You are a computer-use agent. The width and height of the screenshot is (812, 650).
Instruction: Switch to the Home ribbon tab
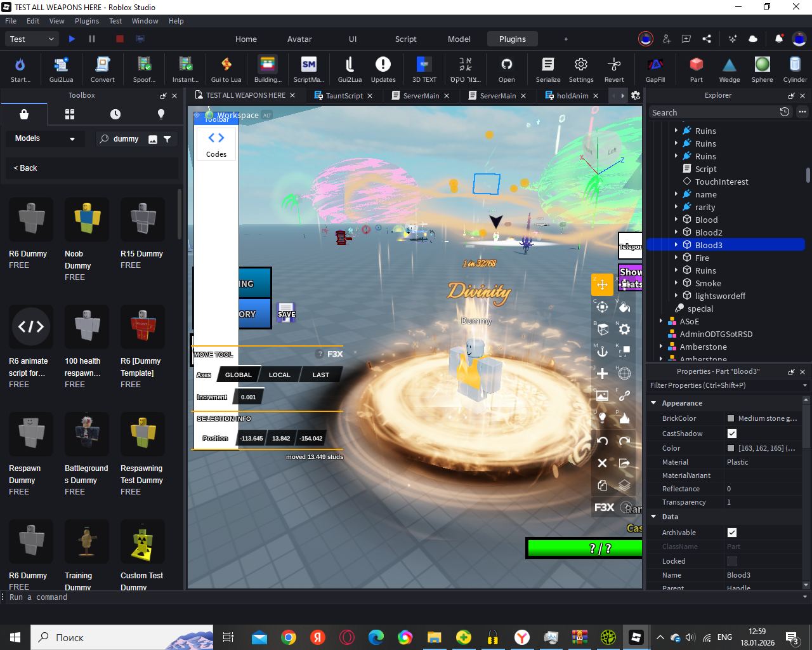click(246, 39)
